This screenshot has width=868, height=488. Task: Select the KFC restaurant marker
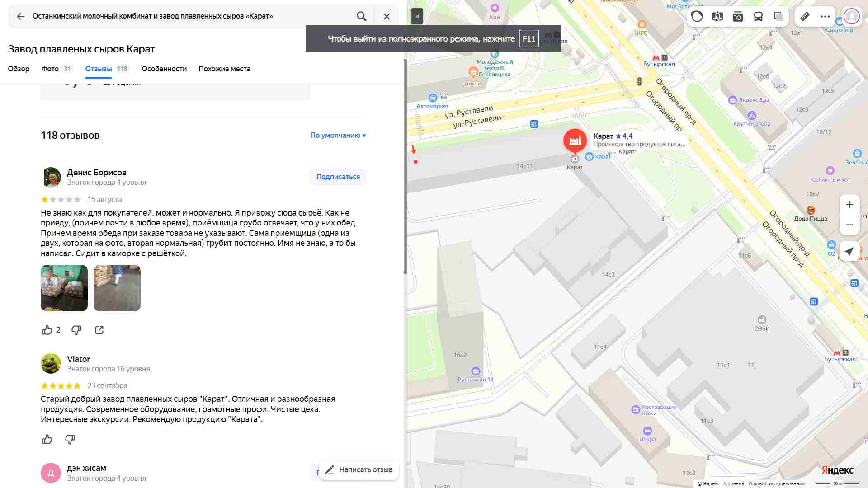[x=642, y=24]
